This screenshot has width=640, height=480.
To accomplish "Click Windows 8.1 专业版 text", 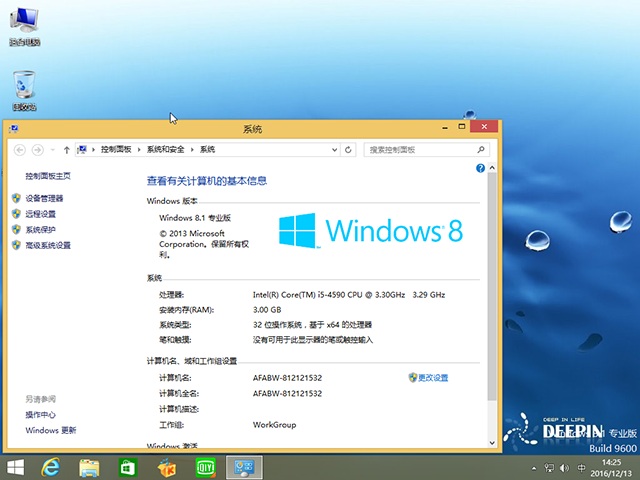I will coord(195,218).
